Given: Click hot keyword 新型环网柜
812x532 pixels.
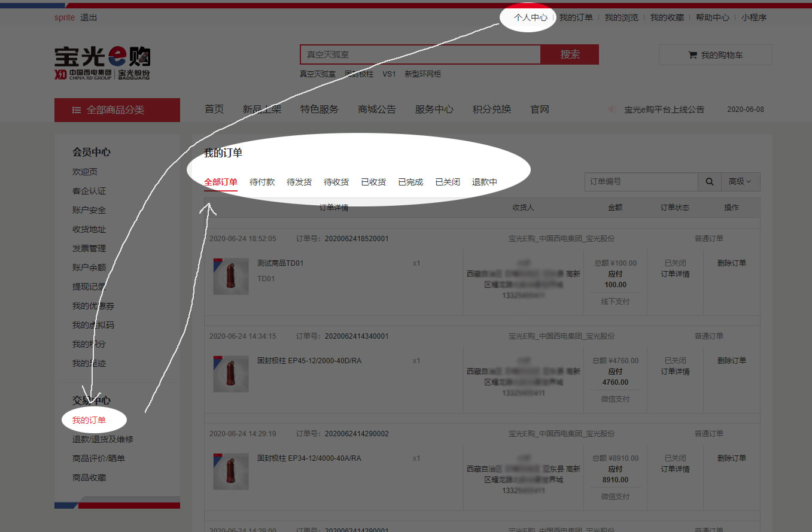Looking at the screenshot, I should coord(423,74).
